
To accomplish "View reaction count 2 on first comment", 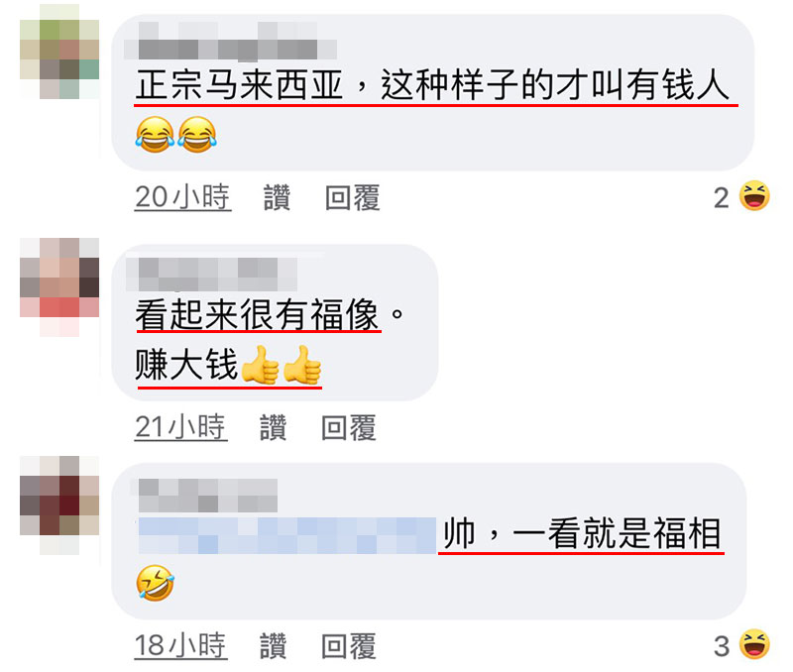I will tap(722, 197).
